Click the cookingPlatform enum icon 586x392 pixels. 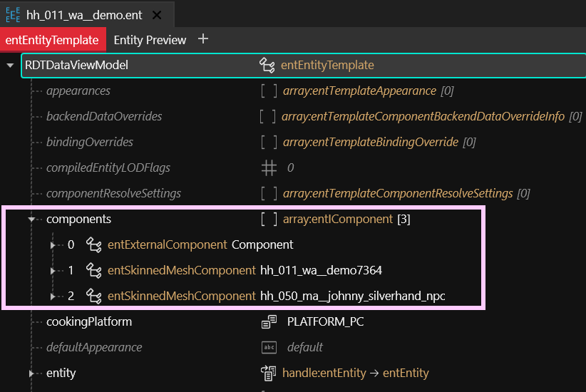click(269, 322)
